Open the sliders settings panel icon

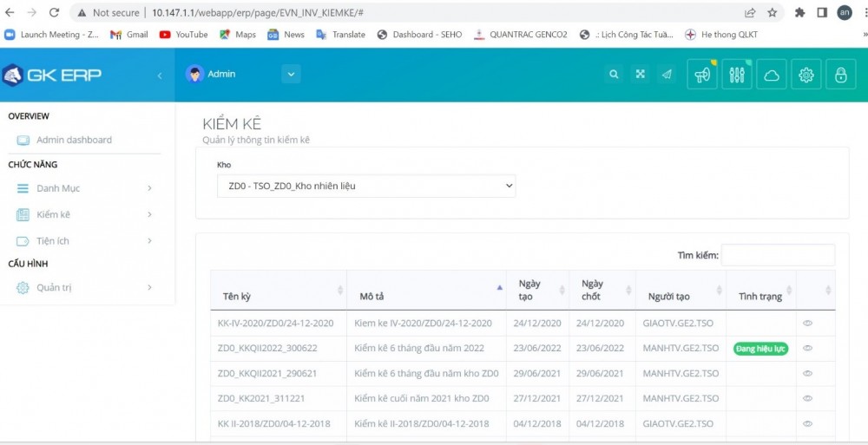(x=737, y=75)
